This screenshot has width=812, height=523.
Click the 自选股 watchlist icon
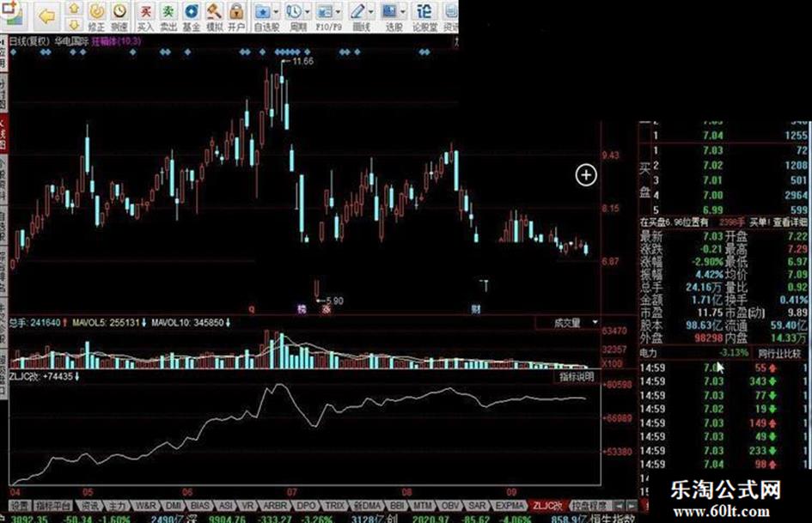263,12
